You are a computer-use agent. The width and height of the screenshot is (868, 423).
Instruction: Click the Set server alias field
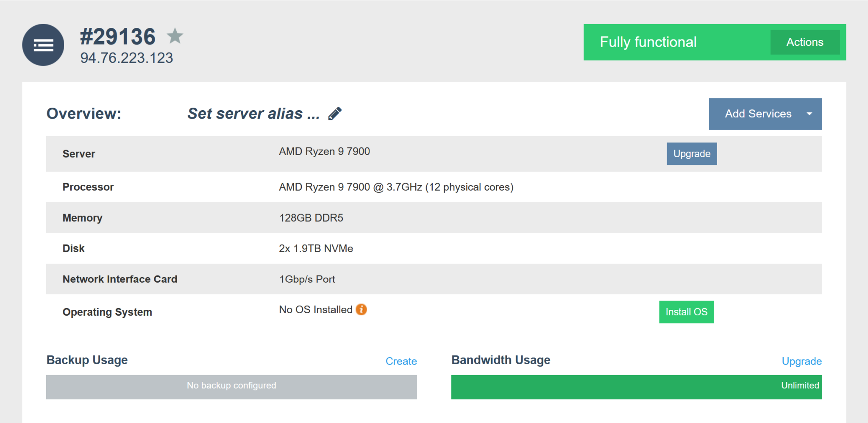pos(252,113)
